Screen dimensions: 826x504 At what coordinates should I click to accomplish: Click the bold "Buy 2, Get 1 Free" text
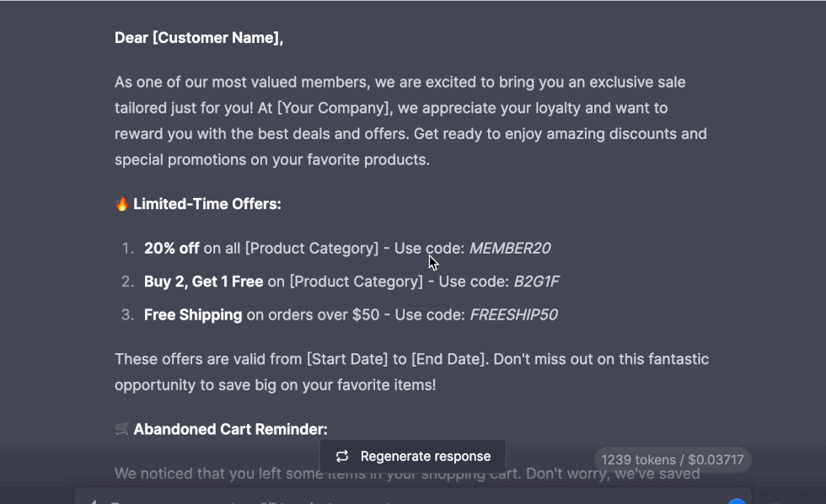point(203,281)
